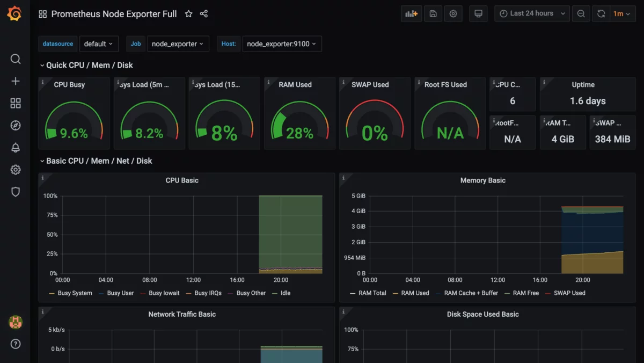
Task: Open your profile via the avatar
Action: (x=15, y=322)
